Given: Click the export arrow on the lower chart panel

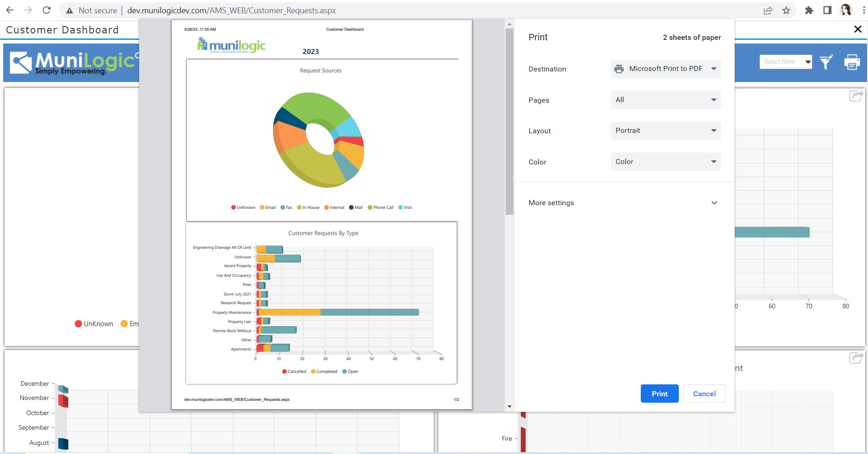Looking at the screenshot, I should [856, 358].
